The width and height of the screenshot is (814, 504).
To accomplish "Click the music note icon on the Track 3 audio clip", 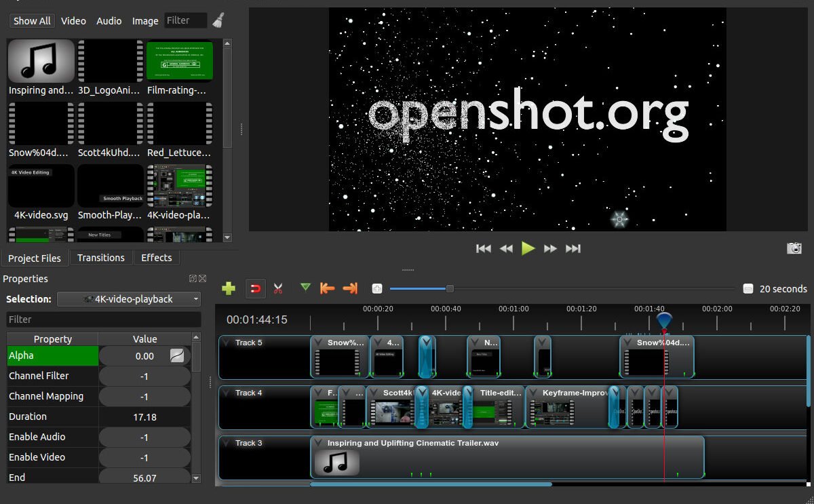I will tap(337, 463).
